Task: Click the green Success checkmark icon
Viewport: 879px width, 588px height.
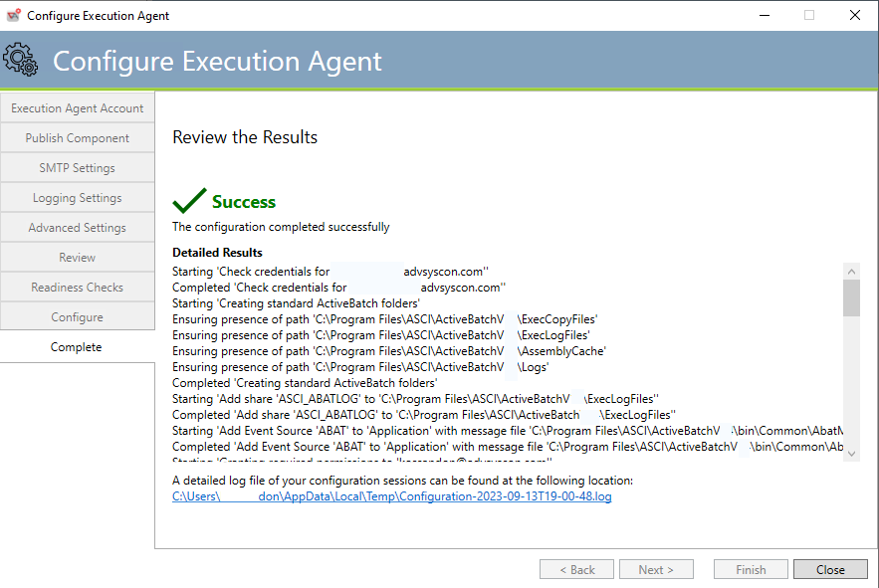Action: coord(189,201)
